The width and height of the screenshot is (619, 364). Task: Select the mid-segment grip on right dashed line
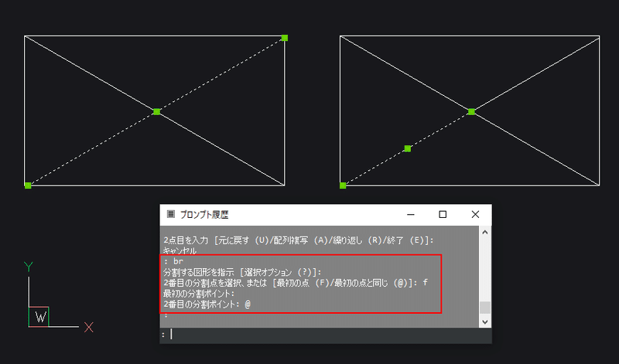click(408, 148)
